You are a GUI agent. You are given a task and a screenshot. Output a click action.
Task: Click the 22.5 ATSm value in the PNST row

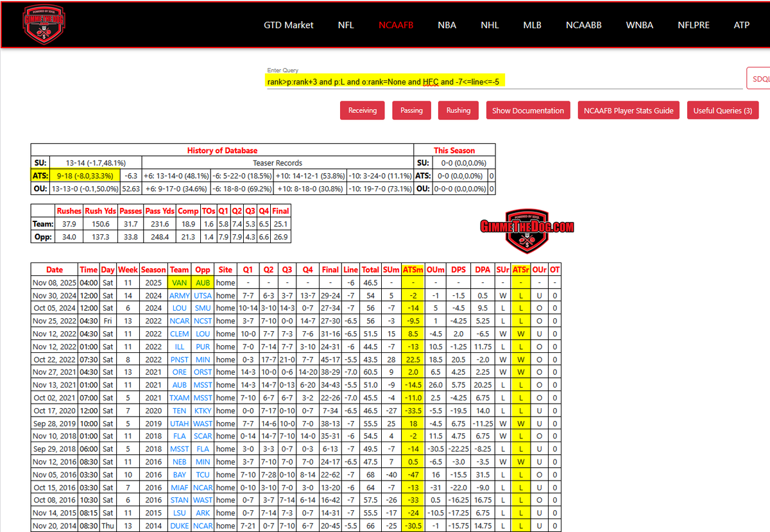click(x=412, y=359)
